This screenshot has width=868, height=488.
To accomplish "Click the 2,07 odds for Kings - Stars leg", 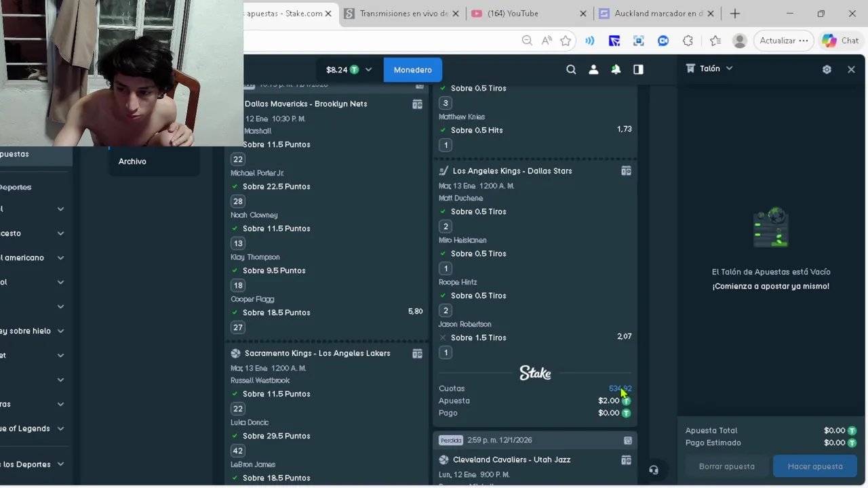I will [x=624, y=336].
